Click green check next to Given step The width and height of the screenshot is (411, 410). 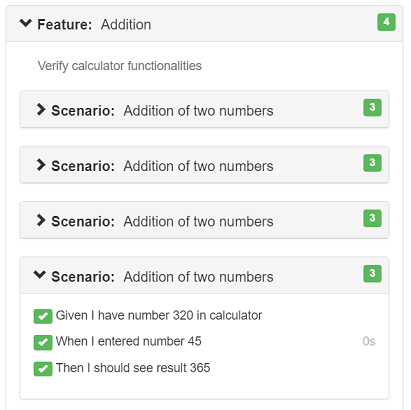(43, 316)
